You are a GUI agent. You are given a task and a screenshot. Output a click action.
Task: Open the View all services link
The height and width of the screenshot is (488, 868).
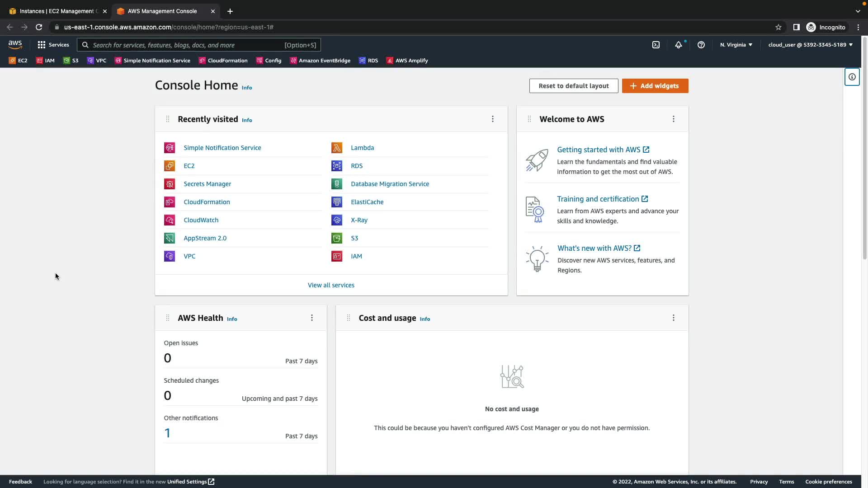tap(331, 285)
